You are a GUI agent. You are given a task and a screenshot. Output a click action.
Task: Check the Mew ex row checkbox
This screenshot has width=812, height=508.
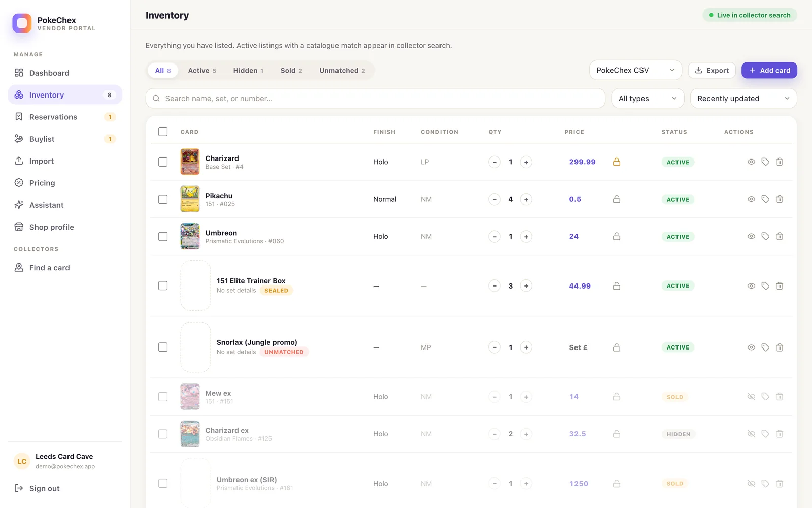point(163,397)
